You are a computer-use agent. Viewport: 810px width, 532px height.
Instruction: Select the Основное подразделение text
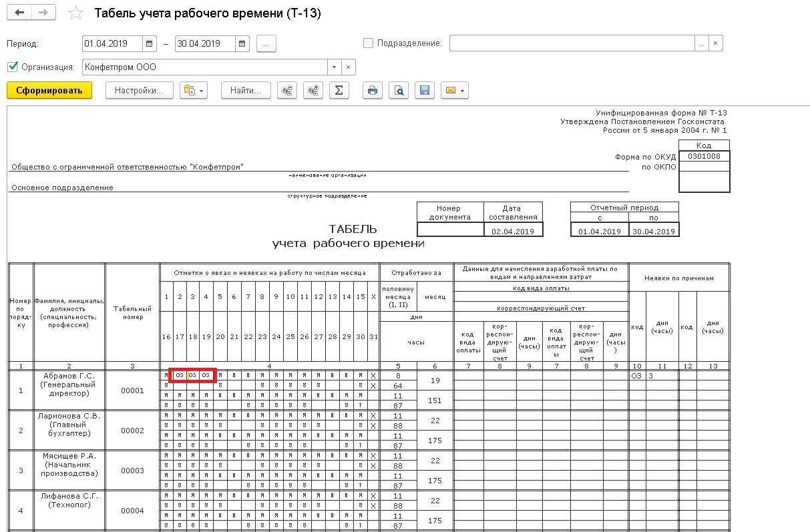point(62,188)
